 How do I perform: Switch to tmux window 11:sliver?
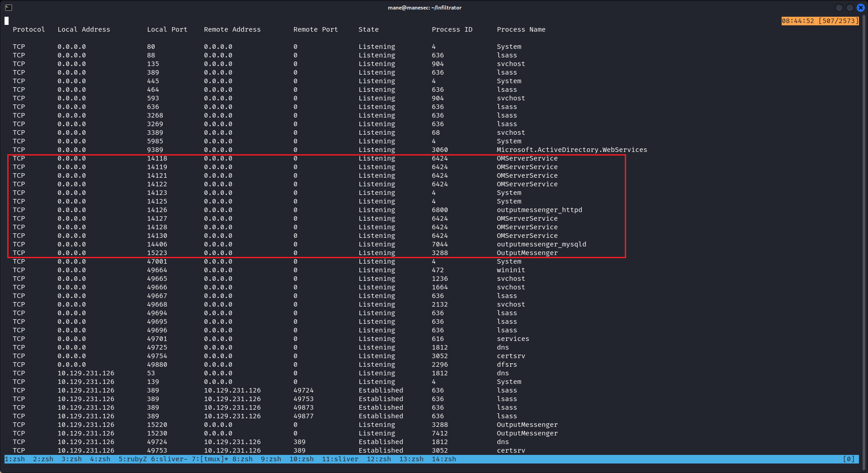340,459
